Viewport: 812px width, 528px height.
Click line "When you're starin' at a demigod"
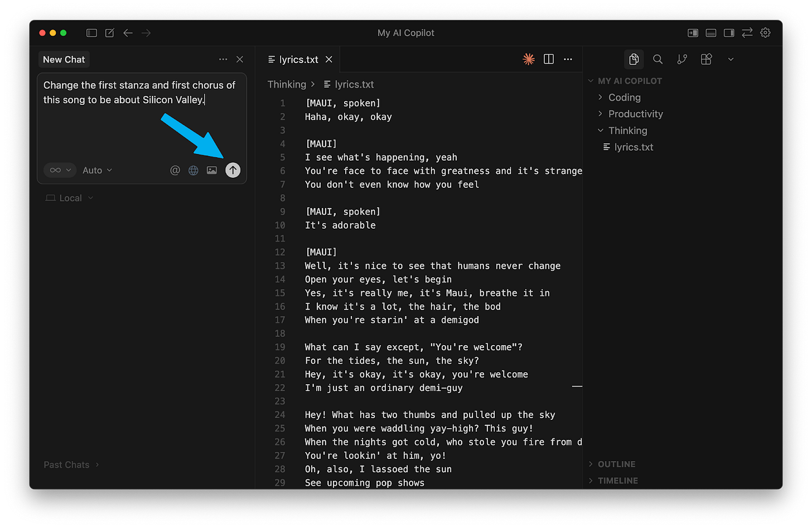pos(392,320)
